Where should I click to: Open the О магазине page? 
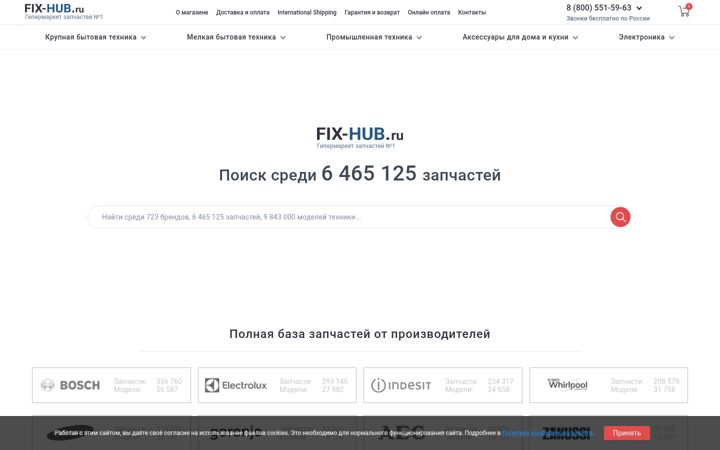[x=191, y=12]
